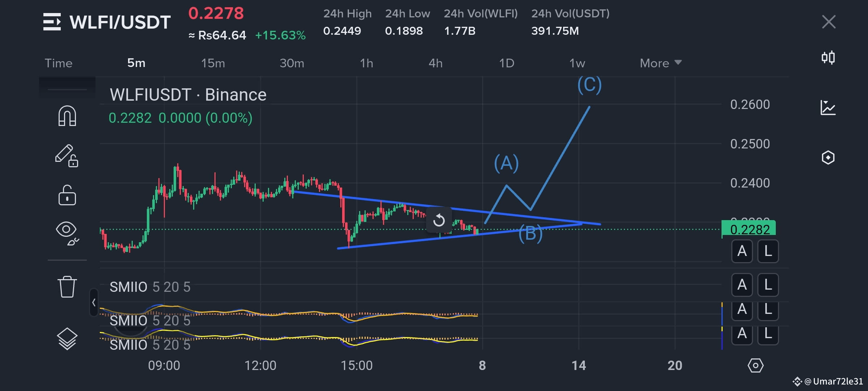Select the (A) wave text label
868x391 pixels.
[506, 163]
